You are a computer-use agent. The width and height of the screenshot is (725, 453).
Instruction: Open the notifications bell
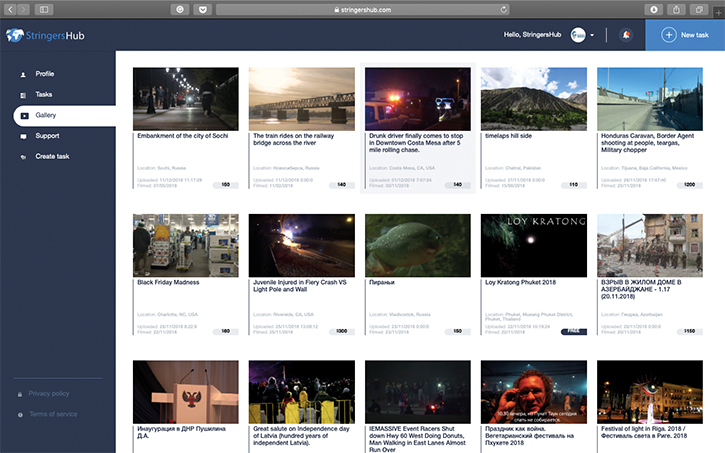coord(626,35)
